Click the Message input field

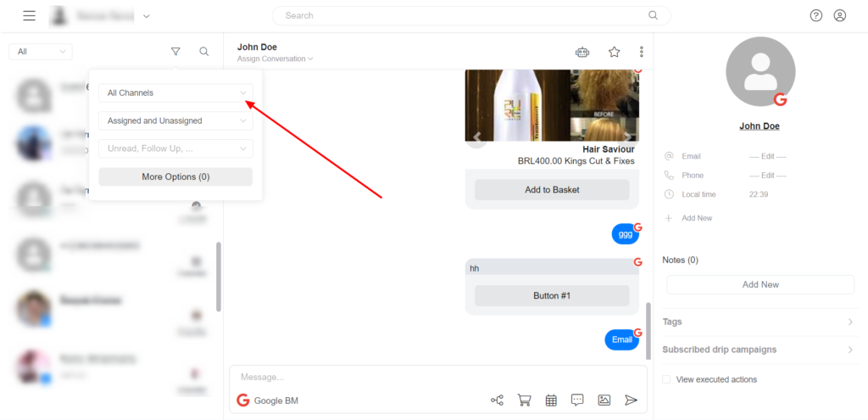(x=437, y=378)
